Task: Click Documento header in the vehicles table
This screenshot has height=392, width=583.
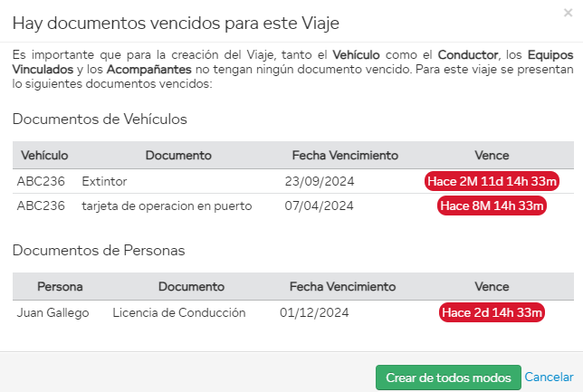Action: coord(177,155)
